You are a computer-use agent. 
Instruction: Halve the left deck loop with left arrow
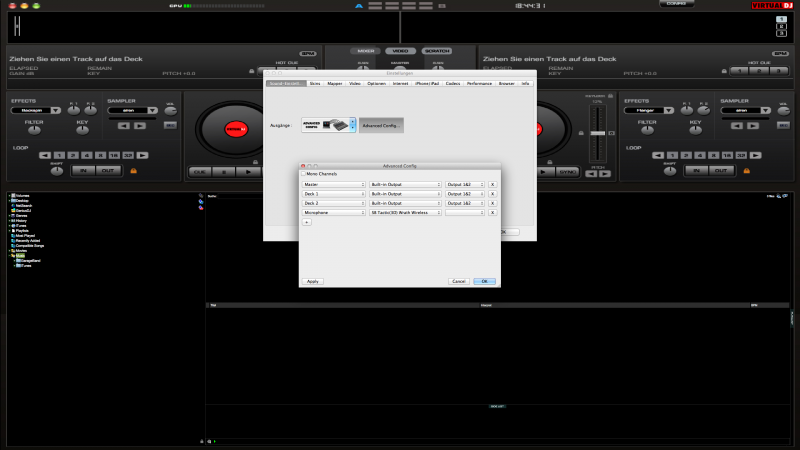pyautogui.click(x=45, y=155)
